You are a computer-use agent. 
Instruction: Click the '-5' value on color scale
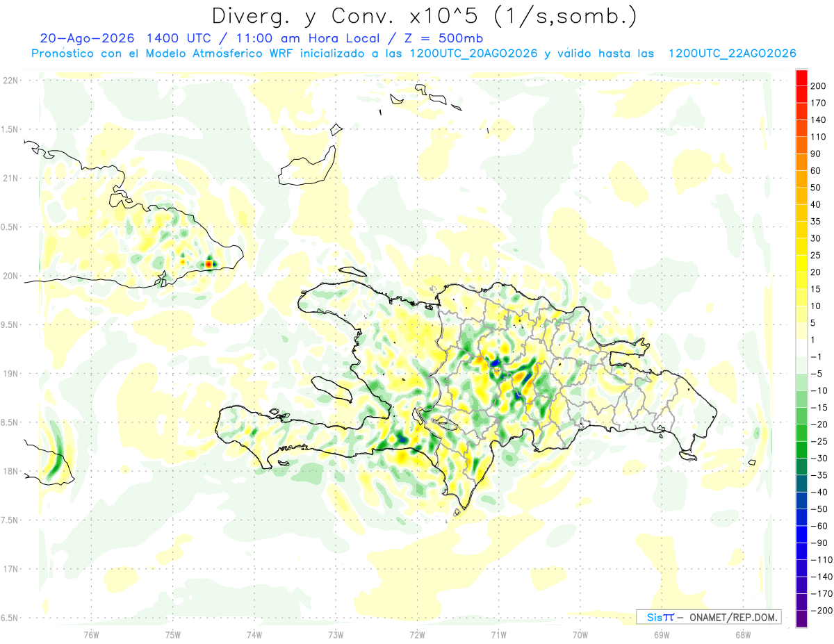tap(817, 374)
